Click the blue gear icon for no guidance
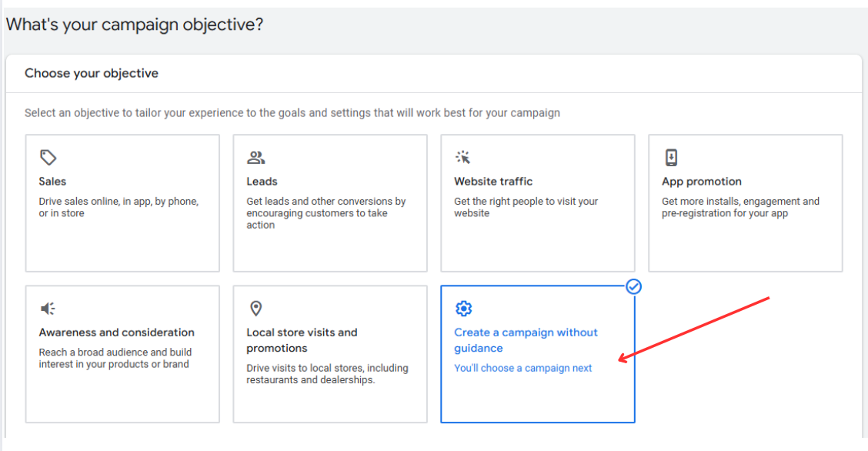 (463, 308)
